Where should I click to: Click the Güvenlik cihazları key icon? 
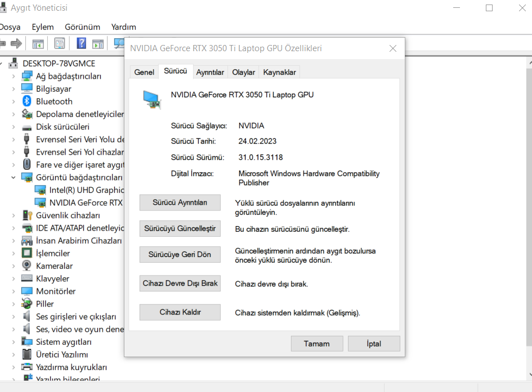coord(27,215)
